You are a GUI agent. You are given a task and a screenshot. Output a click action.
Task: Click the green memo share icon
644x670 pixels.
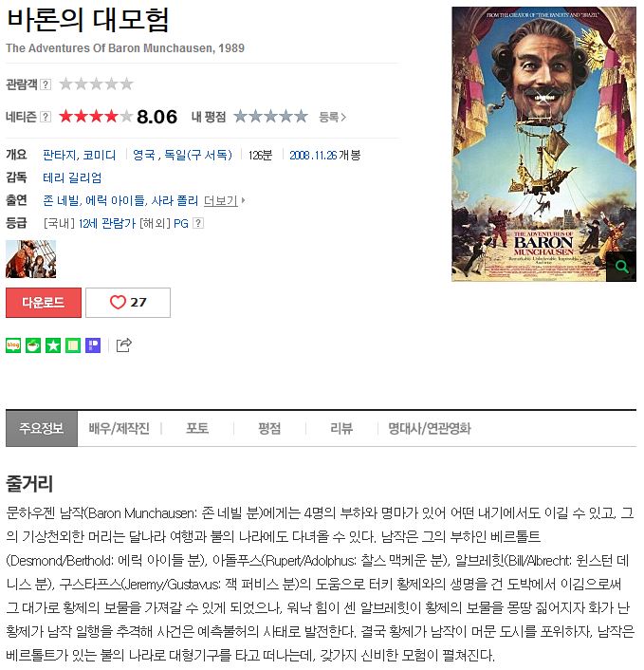point(73,345)
